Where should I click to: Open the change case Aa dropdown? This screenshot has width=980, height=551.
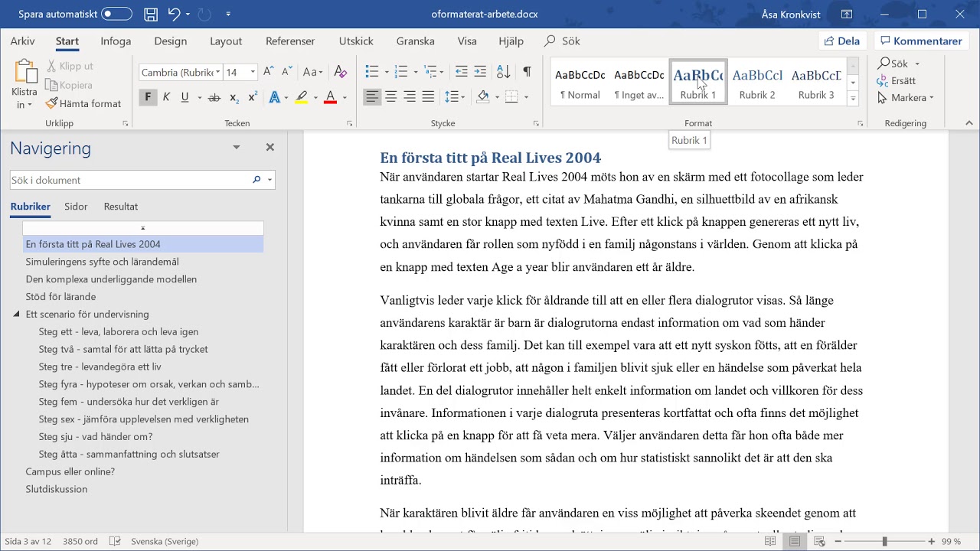click(312, 72)
